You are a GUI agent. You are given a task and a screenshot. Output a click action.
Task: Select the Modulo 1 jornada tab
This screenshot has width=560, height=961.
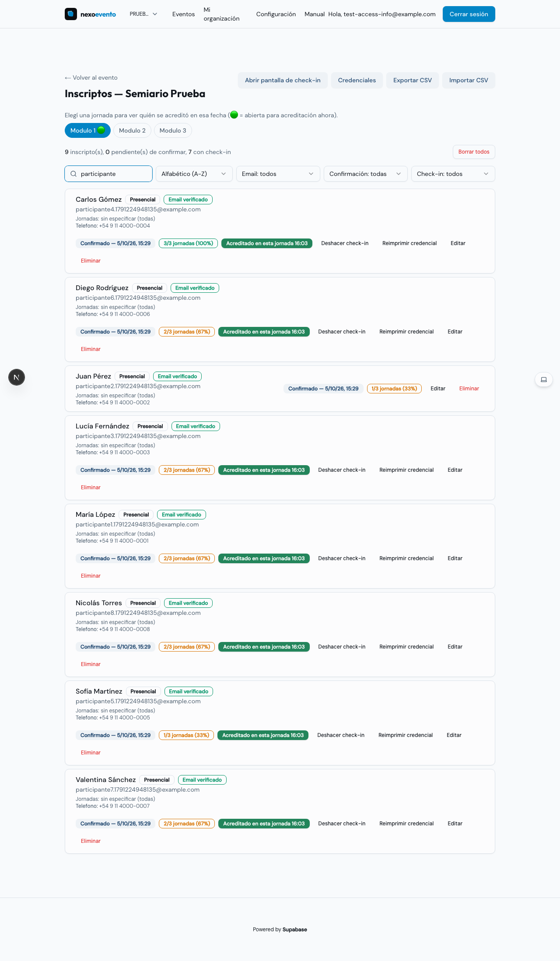87,130
